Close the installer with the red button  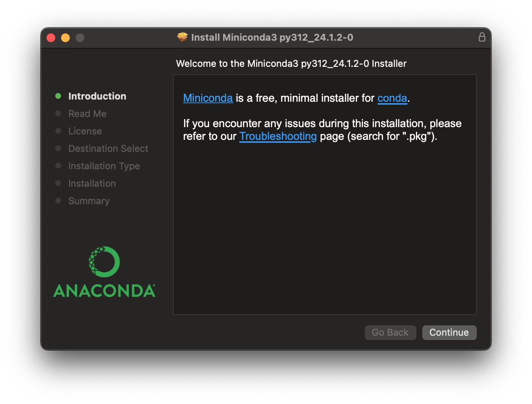[x=51, y=38]
